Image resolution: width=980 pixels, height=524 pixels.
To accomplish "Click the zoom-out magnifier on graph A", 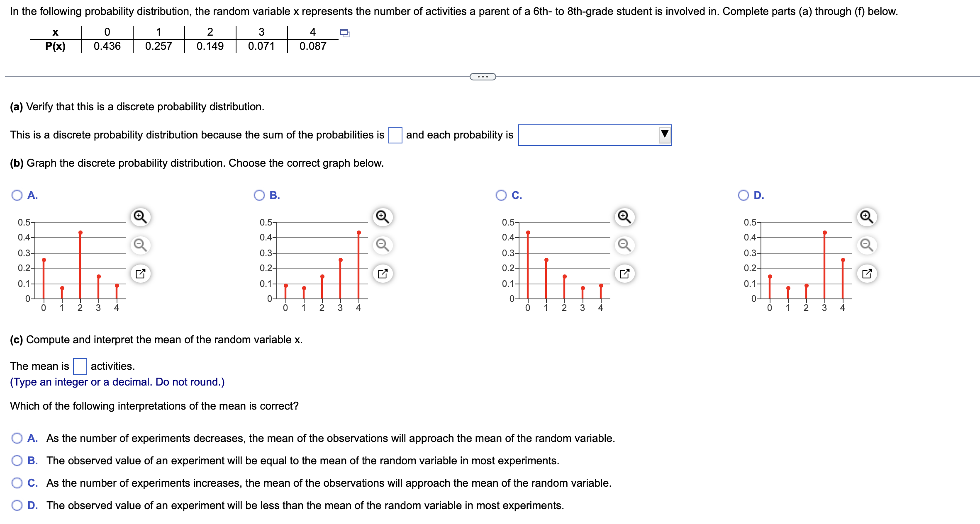I will pos(140,245).
